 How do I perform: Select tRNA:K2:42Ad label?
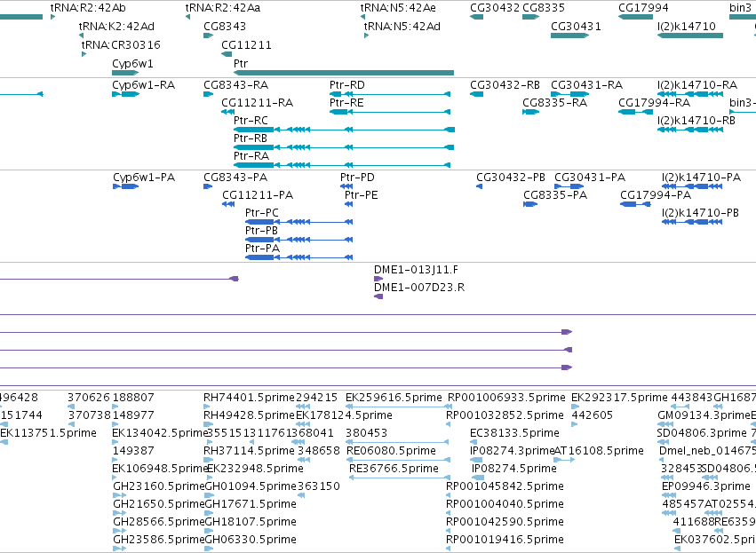pyautogui.click(x=116, y=26)
